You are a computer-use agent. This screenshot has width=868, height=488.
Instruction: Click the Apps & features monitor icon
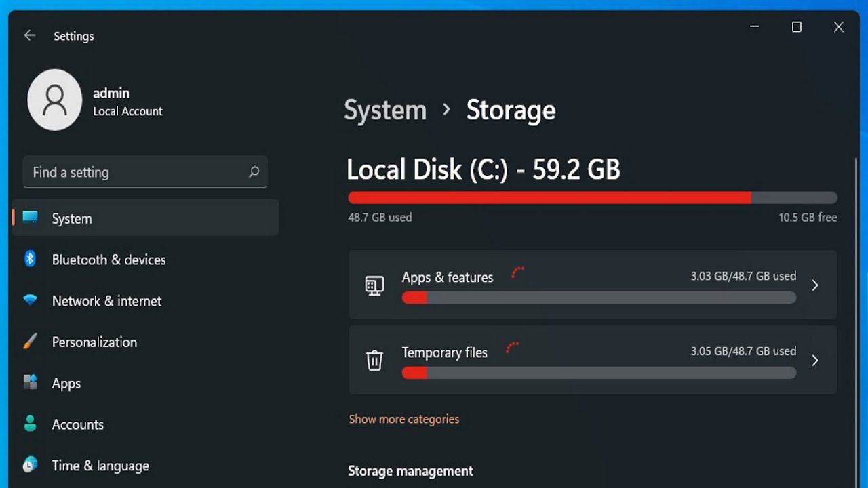point(374,285)
